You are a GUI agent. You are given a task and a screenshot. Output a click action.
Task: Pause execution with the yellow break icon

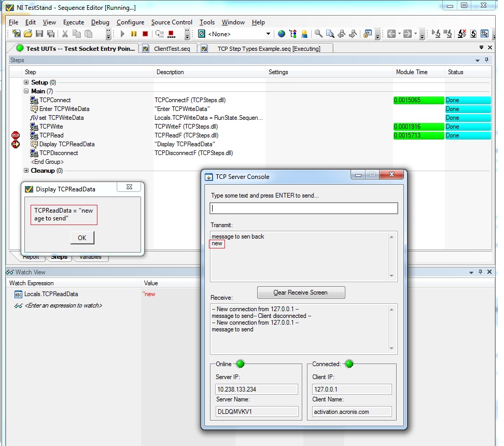[x=134, y=33]
